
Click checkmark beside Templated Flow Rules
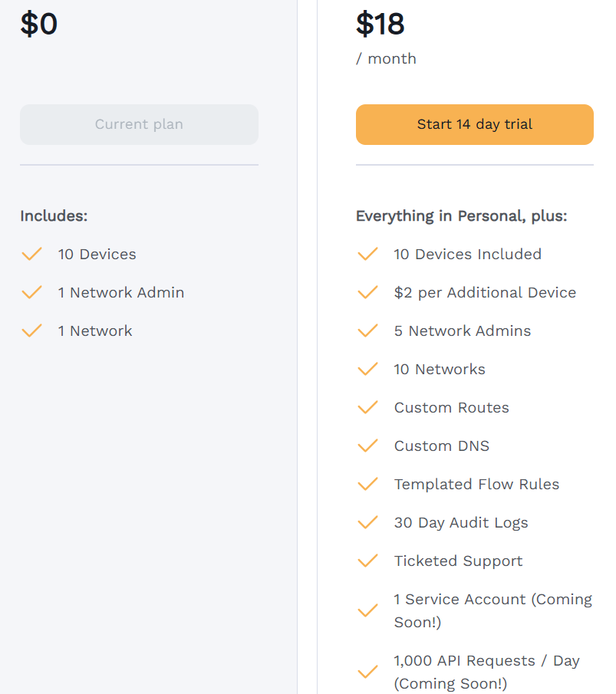[x=367, y=484]
